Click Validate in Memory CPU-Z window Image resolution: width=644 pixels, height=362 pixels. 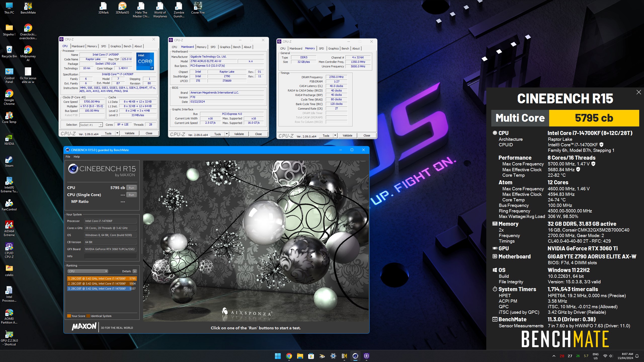click(347, 135)
